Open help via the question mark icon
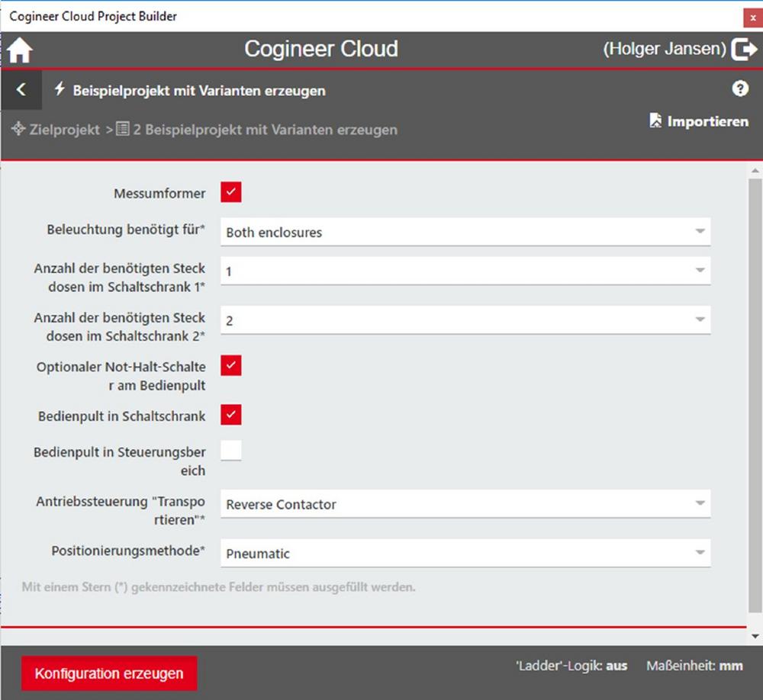This screenshot has width=763, height=700. tap(739, 88)
